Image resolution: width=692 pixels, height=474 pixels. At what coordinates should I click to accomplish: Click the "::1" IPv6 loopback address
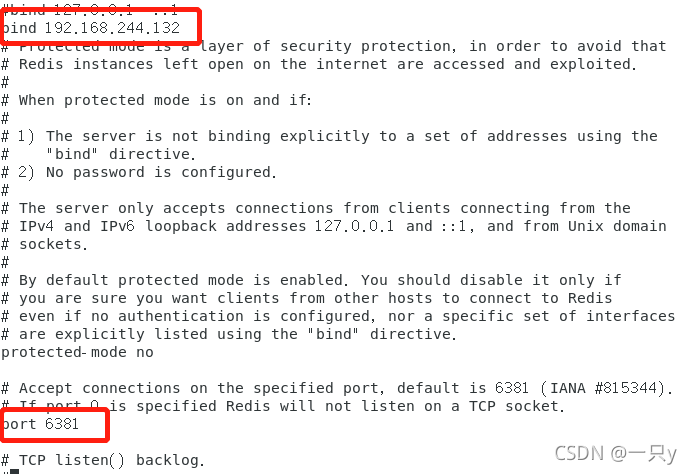[452, 226]
